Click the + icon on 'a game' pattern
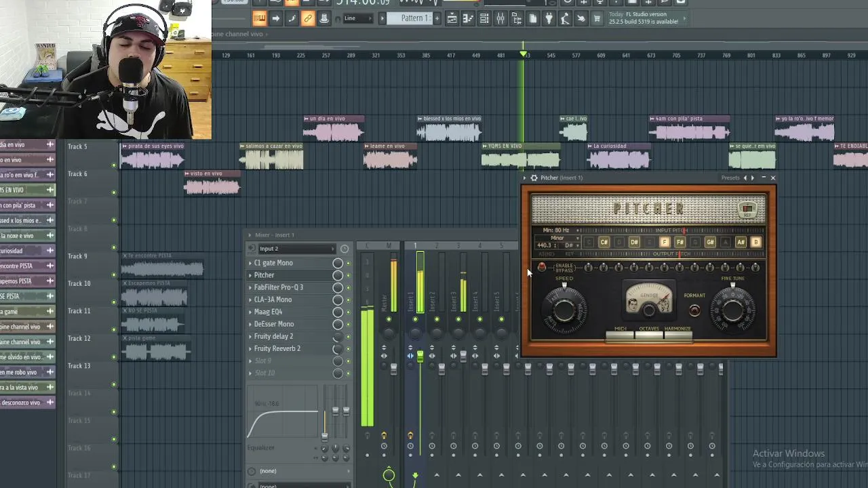The image size is (868, 488). click(x=50, y=311)
